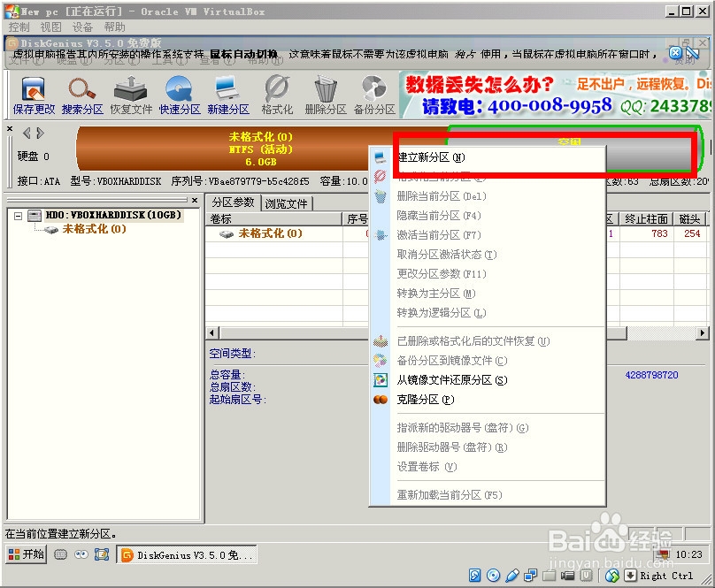Choose 建立新分区(N) from context menu
This screenshot has height=588, width=715.
coord(488,157)
